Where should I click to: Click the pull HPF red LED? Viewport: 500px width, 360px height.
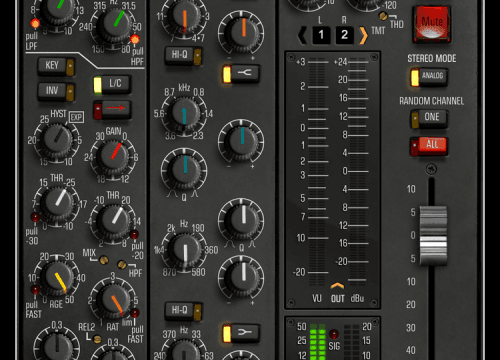pyautogui.click(x=135, y=39)
